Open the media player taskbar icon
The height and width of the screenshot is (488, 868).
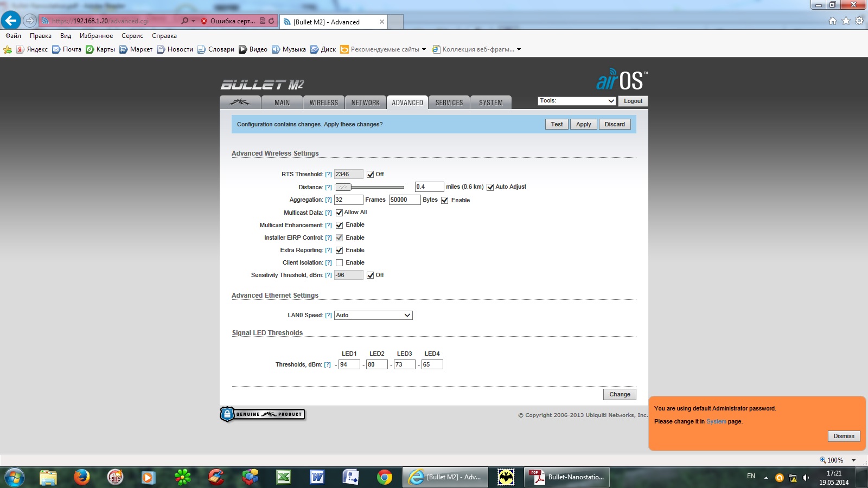point(148,477)
